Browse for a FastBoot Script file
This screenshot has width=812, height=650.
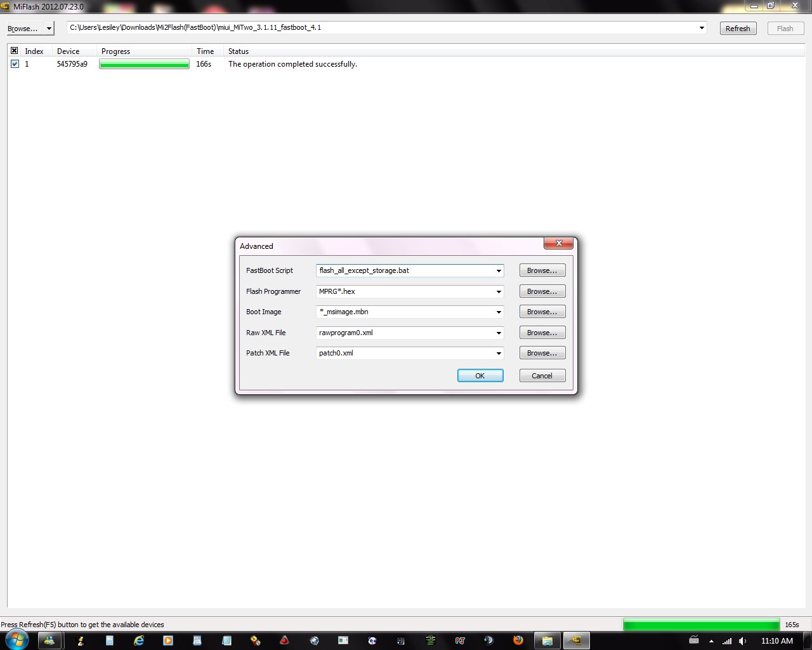coord(542,270)
